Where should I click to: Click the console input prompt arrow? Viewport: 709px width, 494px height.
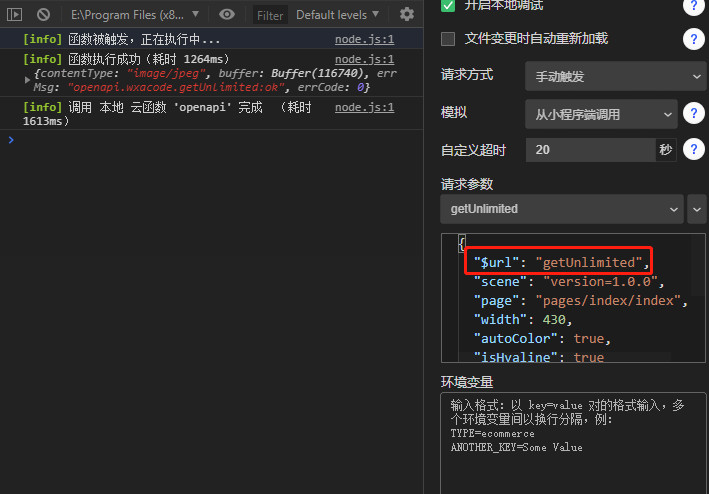point(11,140)
